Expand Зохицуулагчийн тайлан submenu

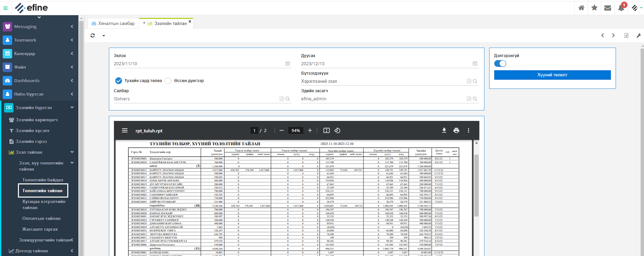click(x=46, y=240)
